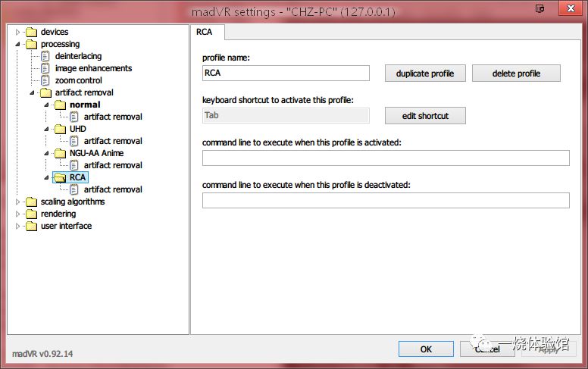The image size is (588, 369).
Task: Collapse the artifact removal parent node
Action: (x=33, y=92)
